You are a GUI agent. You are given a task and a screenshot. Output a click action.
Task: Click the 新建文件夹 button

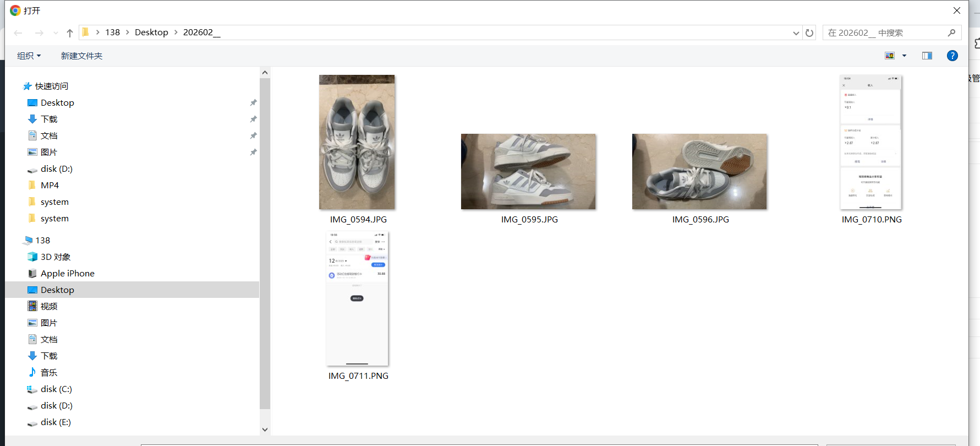(81, 56)
